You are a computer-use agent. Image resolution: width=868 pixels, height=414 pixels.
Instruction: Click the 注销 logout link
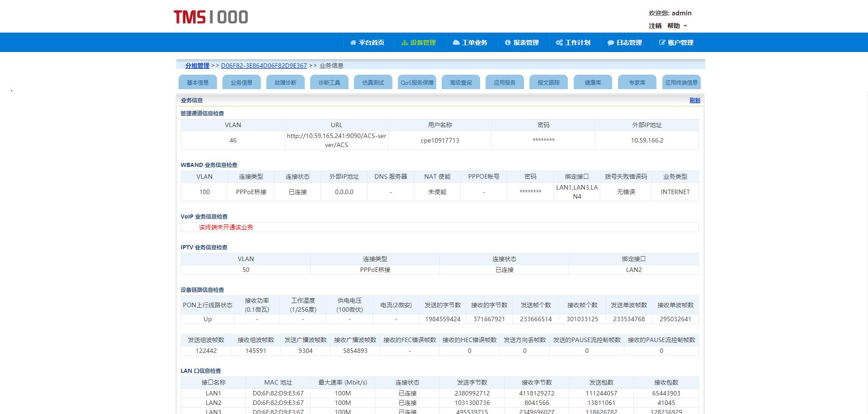[655, 26]
